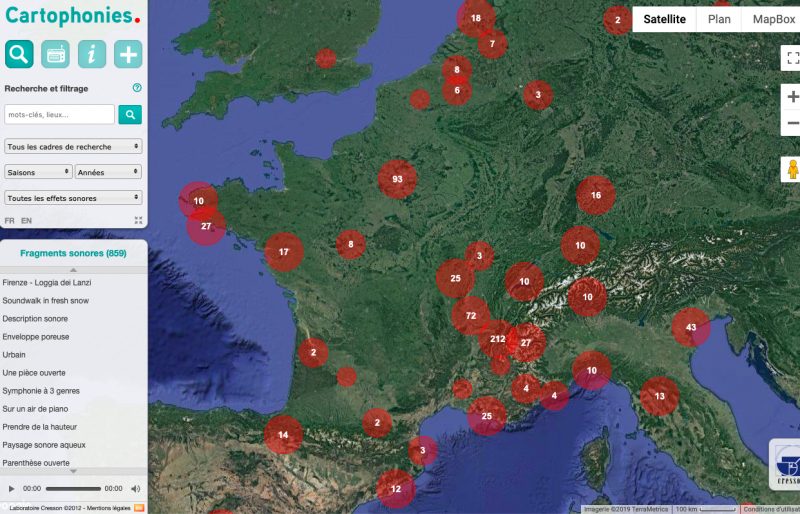Open the search panel magnifier icon
This screenshot has height=514, width=800.
point(19,54)
